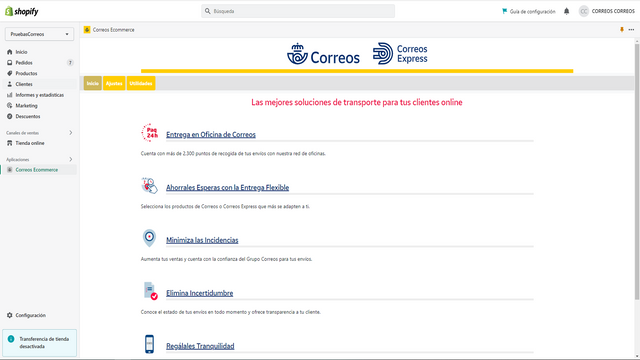640x360 pixels.
Task: Click the Clientes person icon
Action: pyautogui.click(x=10, y=84)
